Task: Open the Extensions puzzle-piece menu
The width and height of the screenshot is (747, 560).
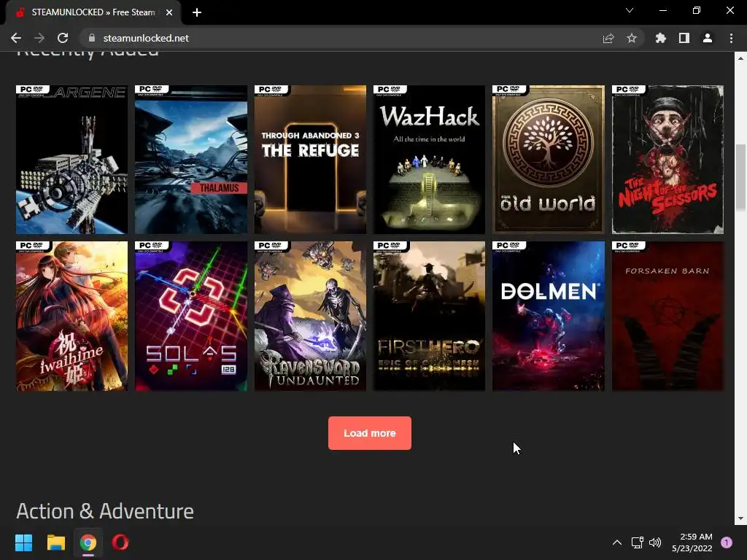Action: pos(661,38)
